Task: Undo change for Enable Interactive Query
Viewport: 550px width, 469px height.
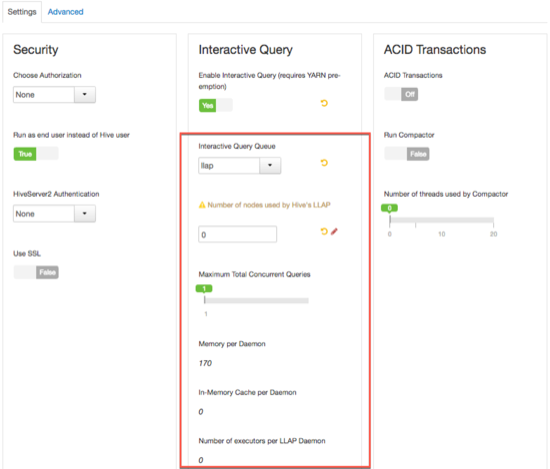Action: 324,103
